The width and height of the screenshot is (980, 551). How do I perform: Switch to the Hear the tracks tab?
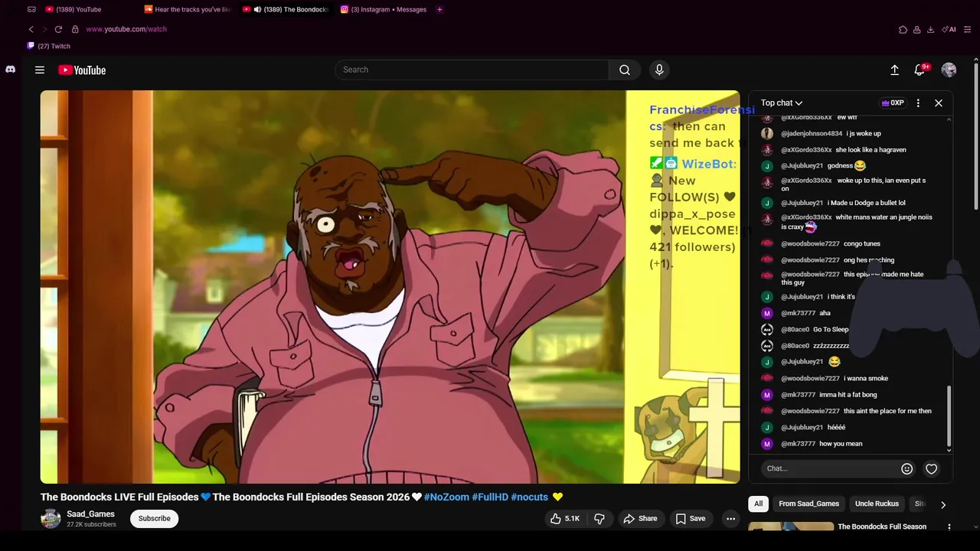pyautogui.click(x=188, y=9)
